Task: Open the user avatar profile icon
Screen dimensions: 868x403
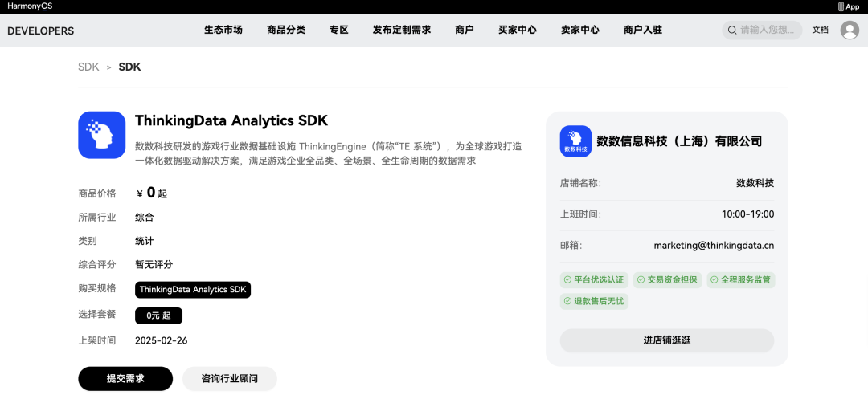Action: coord(850,30)
